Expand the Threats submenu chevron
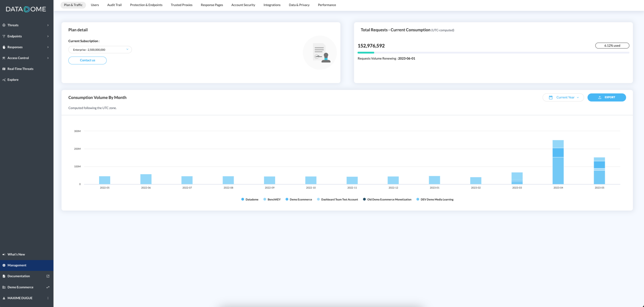Viewport: 644px width, 307px height. pos(48,25)
